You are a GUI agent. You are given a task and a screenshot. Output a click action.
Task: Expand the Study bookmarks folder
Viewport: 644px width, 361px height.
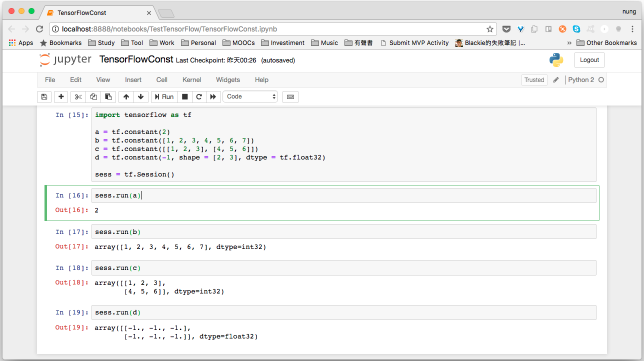[101, 43]
